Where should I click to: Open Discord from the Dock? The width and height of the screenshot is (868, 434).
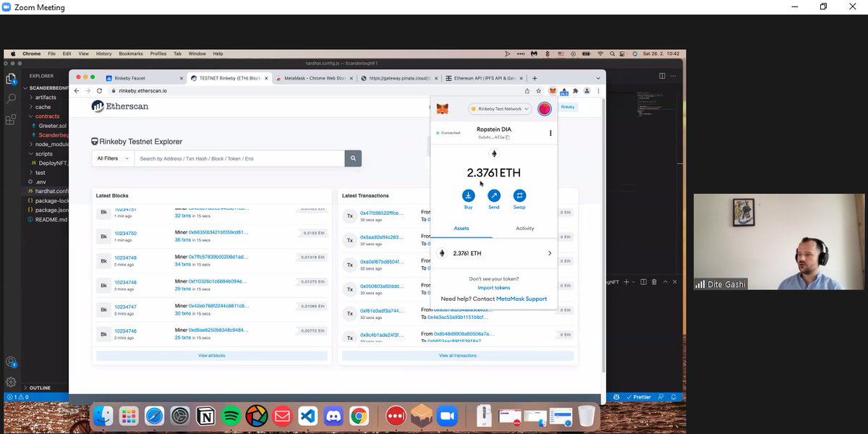pos(333,416)
